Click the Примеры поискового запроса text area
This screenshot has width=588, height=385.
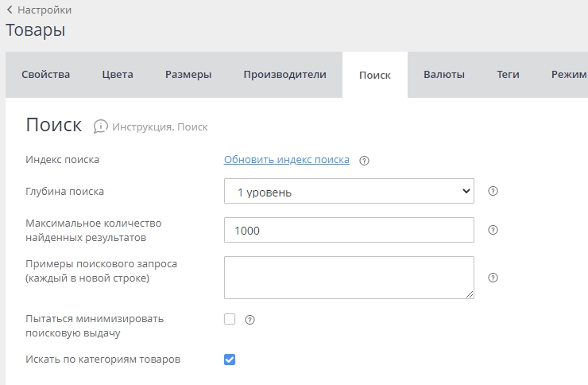tap(349, 278)
